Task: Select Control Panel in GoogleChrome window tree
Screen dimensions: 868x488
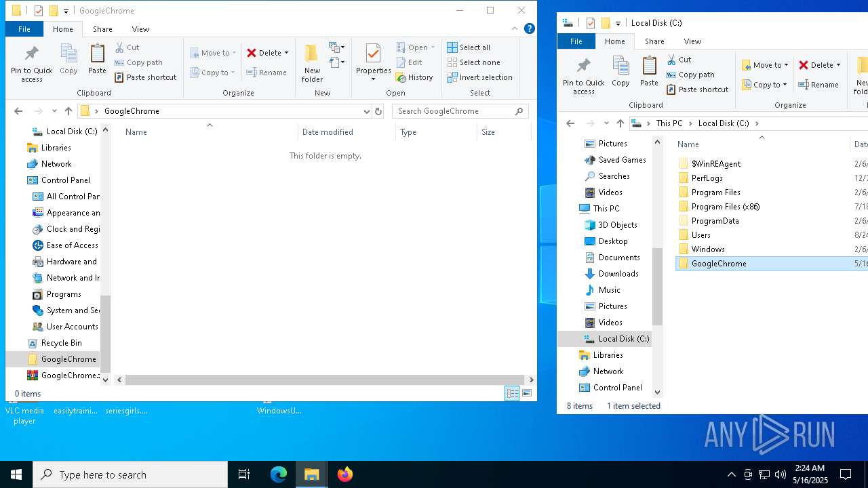Action: pyautogui.click(x=66, y=180)
